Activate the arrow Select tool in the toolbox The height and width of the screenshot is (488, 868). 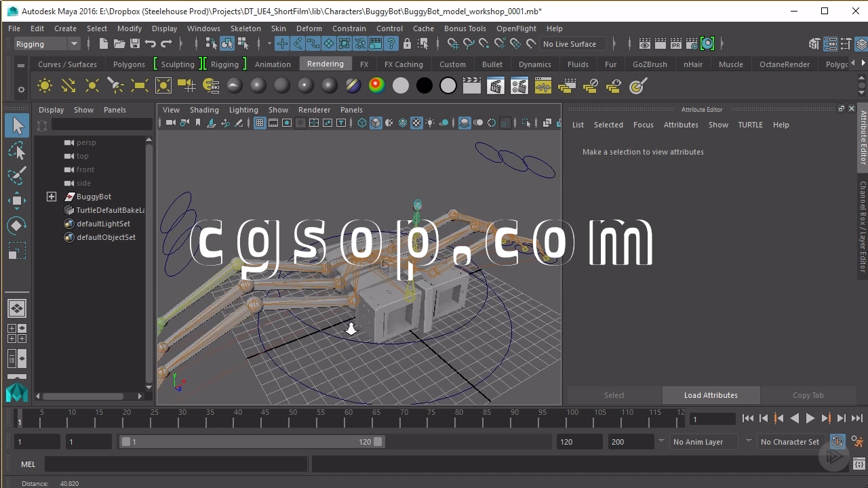coord(17,125)
